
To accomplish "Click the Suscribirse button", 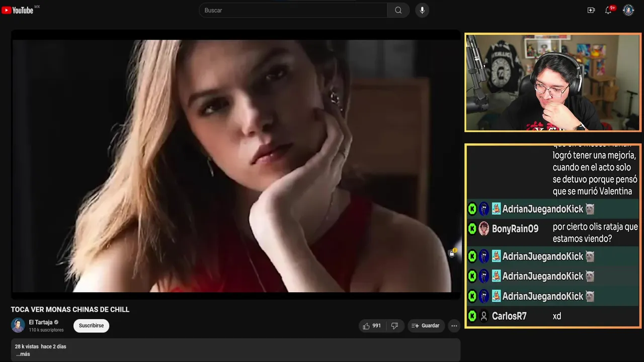I will pos(91,326).
